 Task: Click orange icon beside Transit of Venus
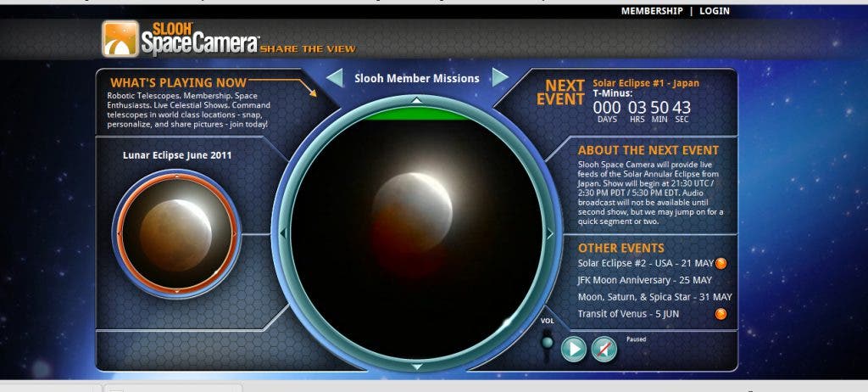click(721, 314)
